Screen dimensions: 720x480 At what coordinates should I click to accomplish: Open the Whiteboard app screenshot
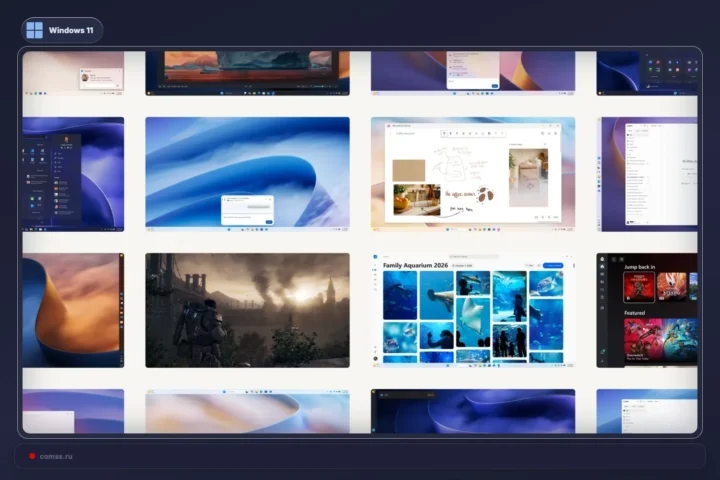click(473, 174)
